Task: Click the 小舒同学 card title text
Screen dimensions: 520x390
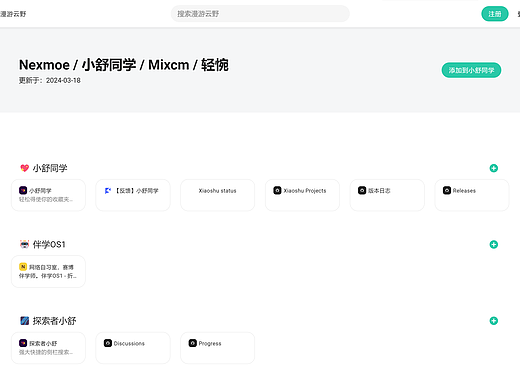Action: pyautogui.click(x=40, y=191)
